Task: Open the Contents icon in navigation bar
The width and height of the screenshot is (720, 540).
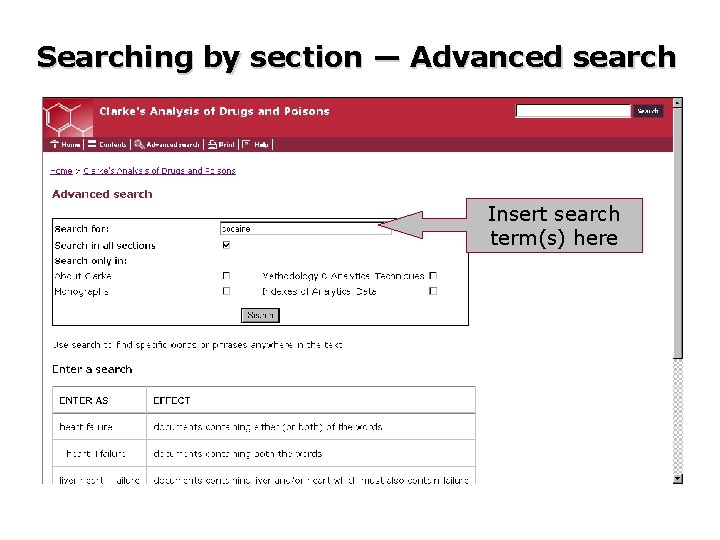Action: [92, 144]
